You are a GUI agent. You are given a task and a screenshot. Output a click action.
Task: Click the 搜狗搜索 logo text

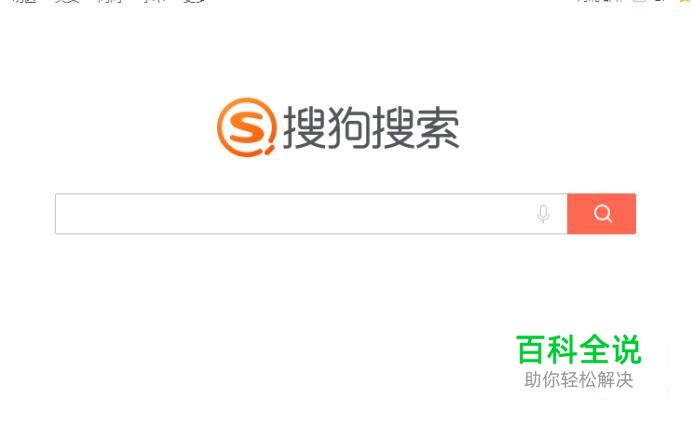click(x=371, y=128)
